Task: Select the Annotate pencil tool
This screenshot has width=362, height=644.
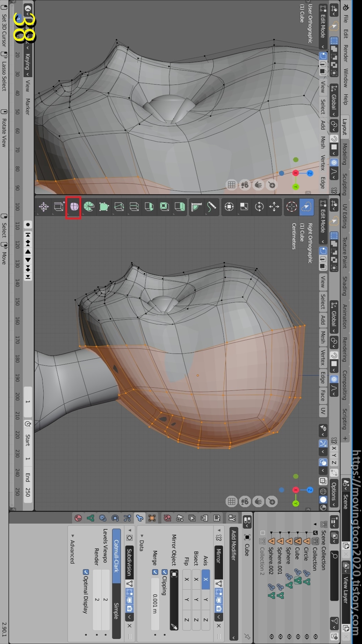Action: click(212, 207)
